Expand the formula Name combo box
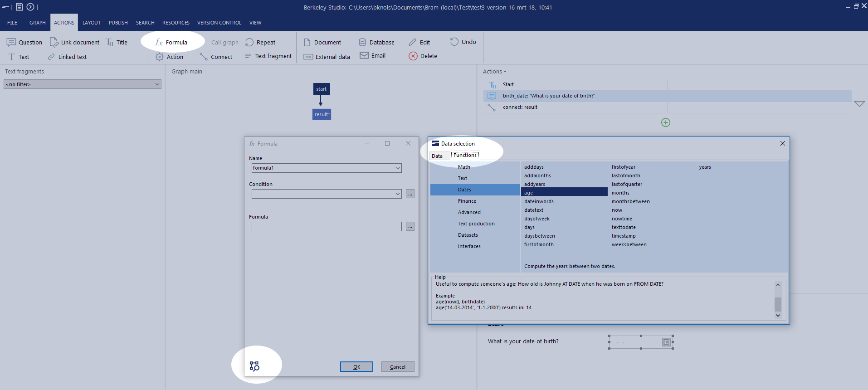This screenshot has height=390, width=868. (x=398, y=168)
